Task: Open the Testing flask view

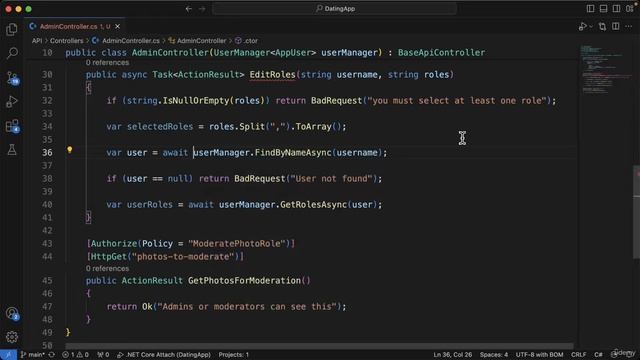Action: [12, 149]
